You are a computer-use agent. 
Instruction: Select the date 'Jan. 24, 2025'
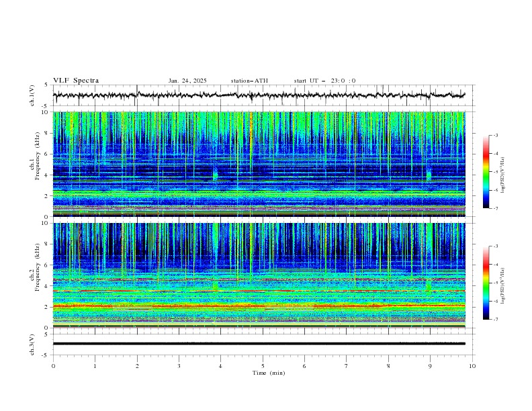click(187, 81)
